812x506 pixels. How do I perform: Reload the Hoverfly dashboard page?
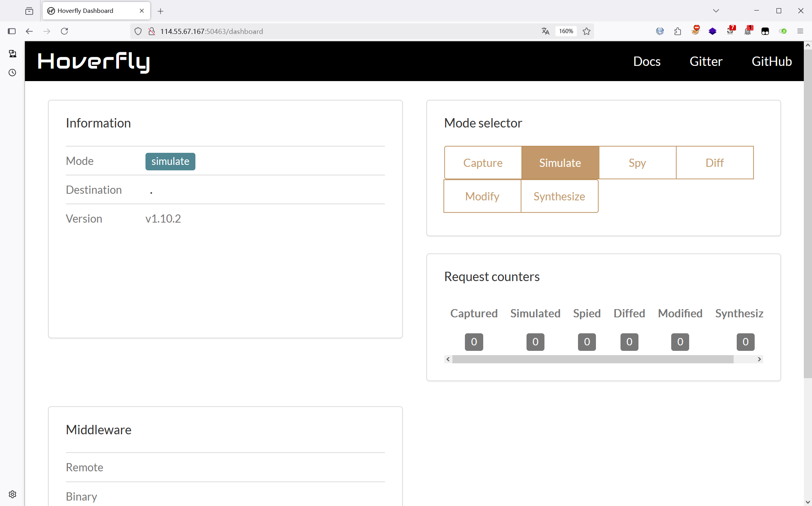click(x=64, y=31)
